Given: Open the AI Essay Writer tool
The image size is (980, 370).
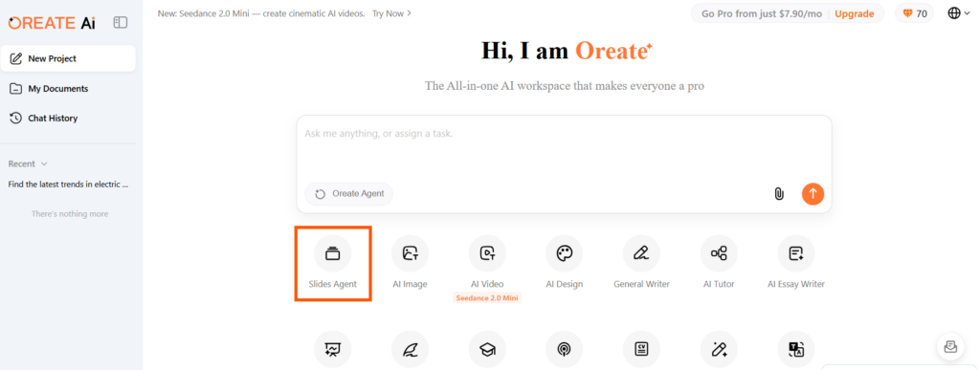Looking at the screenshot, I should point(795,253).
